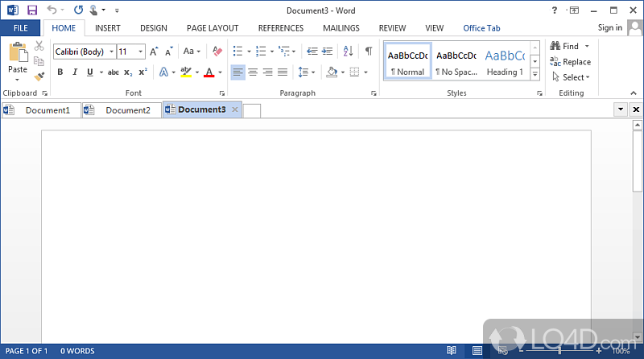Open the font color dropdown arrow
This screenshot has height=359, width=644.
click(220, 72)
